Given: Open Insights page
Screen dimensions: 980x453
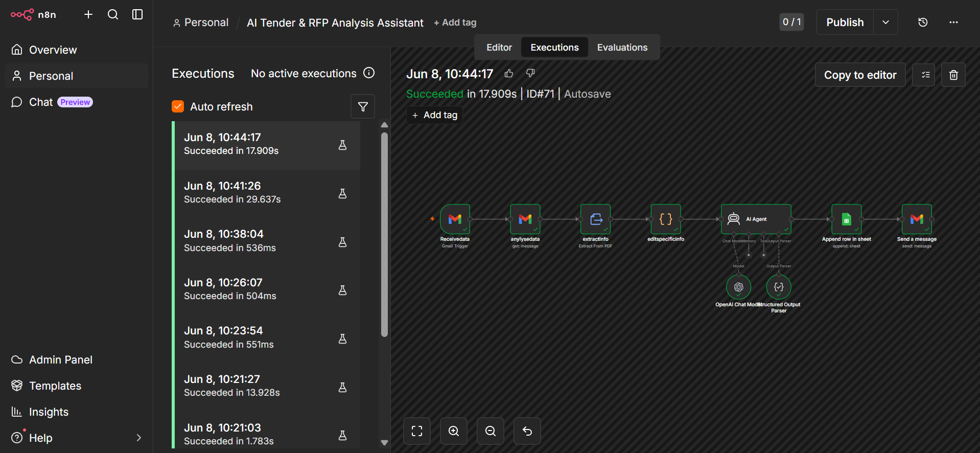Looking at the screenshot, I should (x=77, y=412).
